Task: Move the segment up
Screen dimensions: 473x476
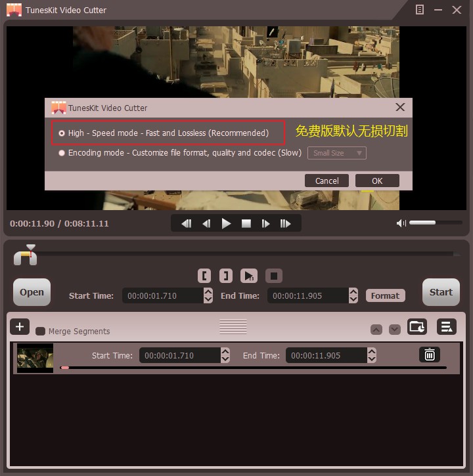Action: [x=376, y=330]
